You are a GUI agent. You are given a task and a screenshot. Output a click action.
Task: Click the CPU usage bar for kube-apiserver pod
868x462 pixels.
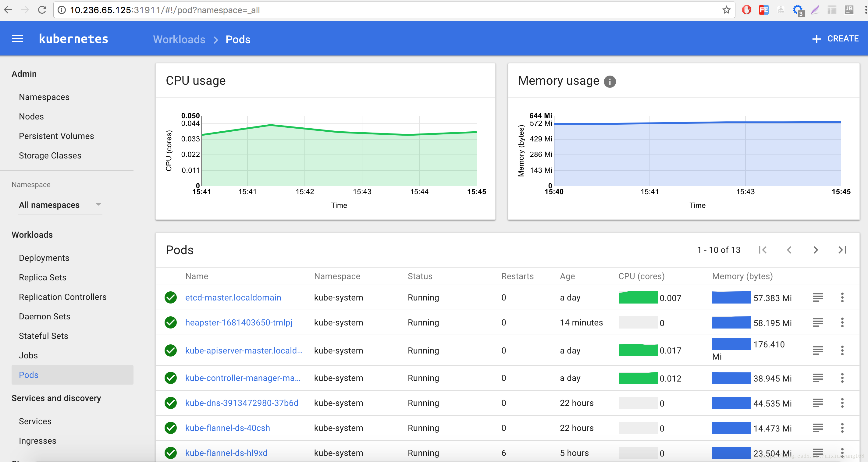click(x=638, y=350)
